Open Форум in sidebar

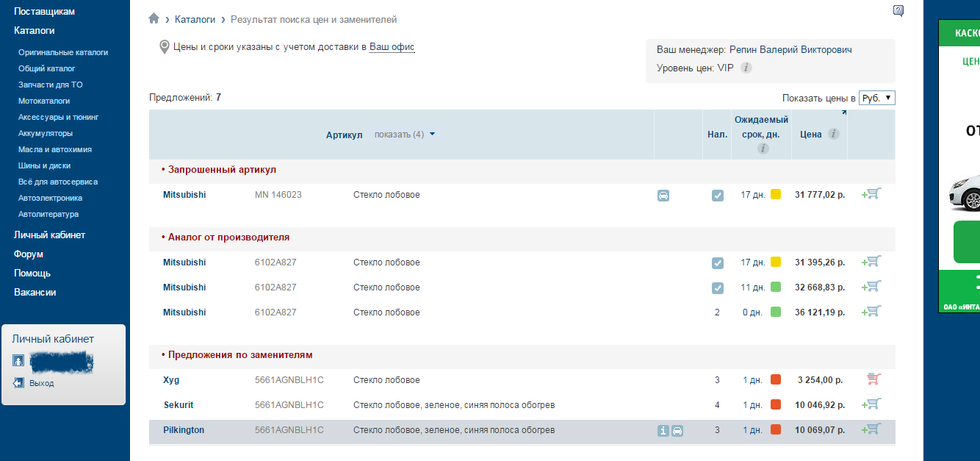pyautogui.click(x=29, y=254)
